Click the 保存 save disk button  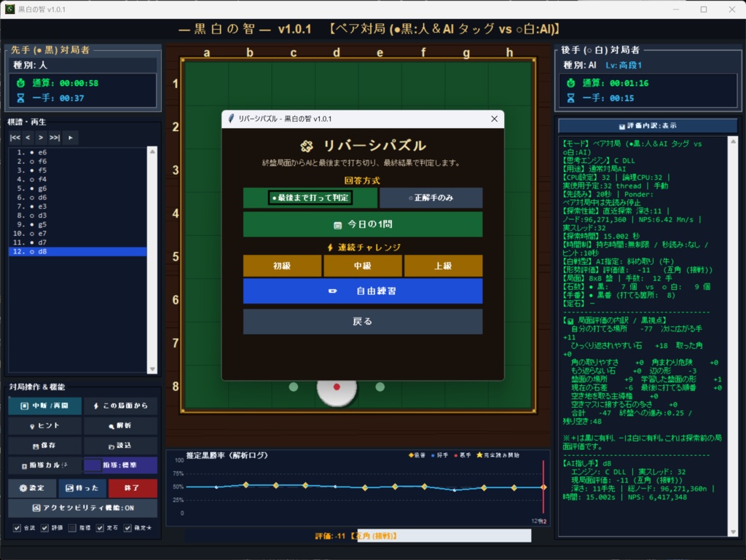(x=44, y=446)
